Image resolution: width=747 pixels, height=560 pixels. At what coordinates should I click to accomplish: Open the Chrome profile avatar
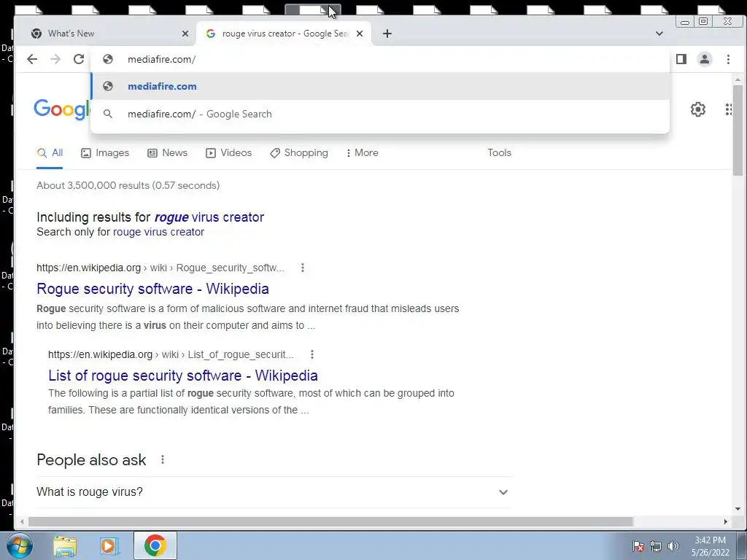705,59
